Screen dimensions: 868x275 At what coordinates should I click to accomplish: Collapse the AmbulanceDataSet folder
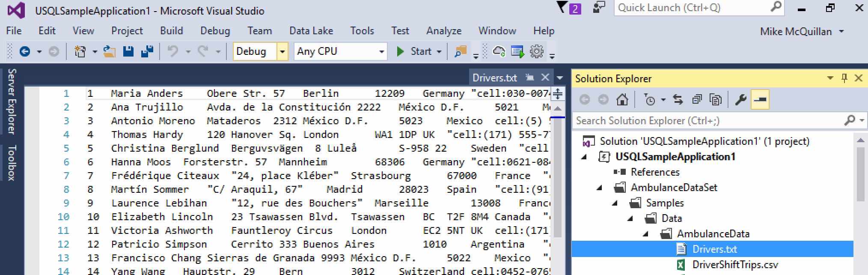[600, 188]
